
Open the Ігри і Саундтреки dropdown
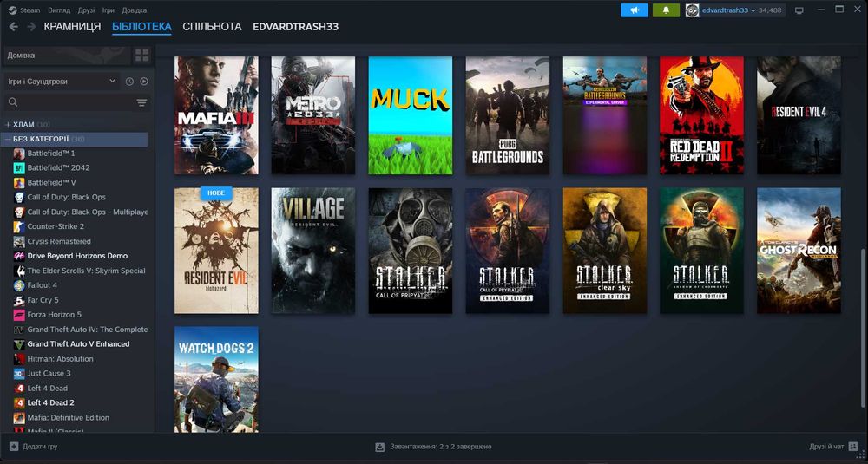tap(61, 82)
